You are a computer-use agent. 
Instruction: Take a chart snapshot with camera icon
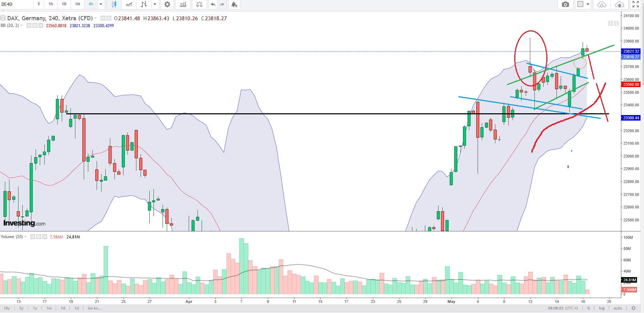tap(565, 4)
